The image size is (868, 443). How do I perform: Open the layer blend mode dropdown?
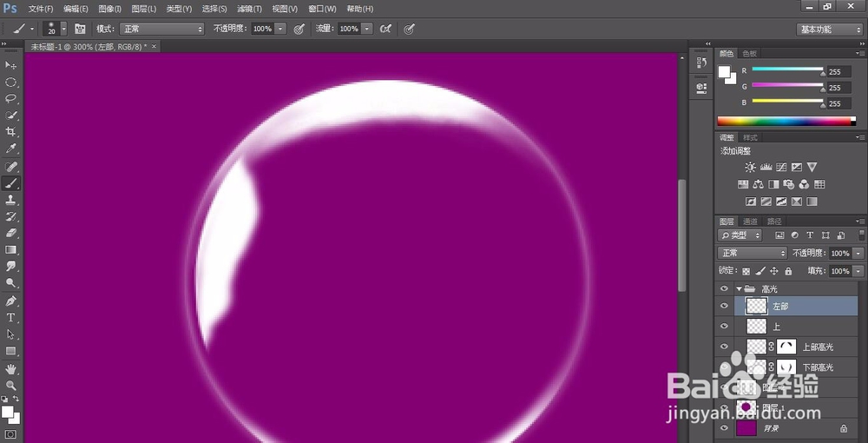tap(753, 253)
